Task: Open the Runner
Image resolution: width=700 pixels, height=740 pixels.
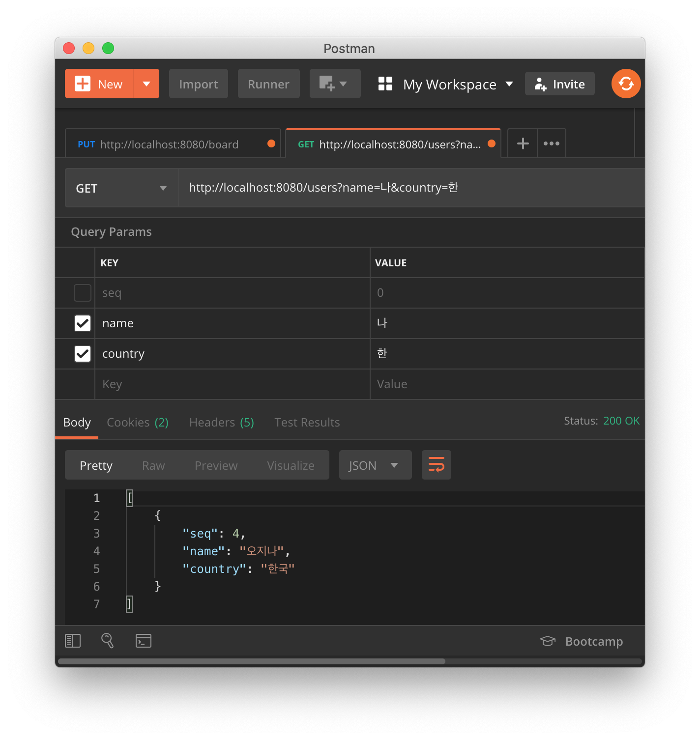Action: (x=268, y=84)
